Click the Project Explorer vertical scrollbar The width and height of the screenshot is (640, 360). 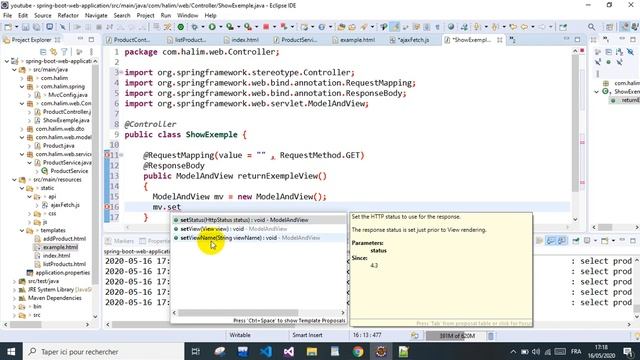coord(95,176)
